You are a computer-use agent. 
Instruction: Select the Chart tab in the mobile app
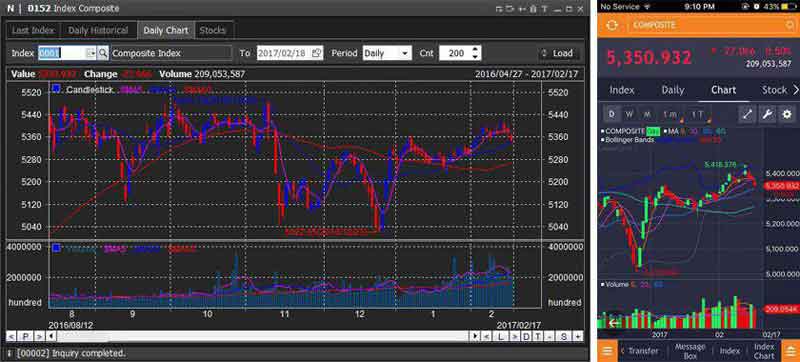(723, 90)
